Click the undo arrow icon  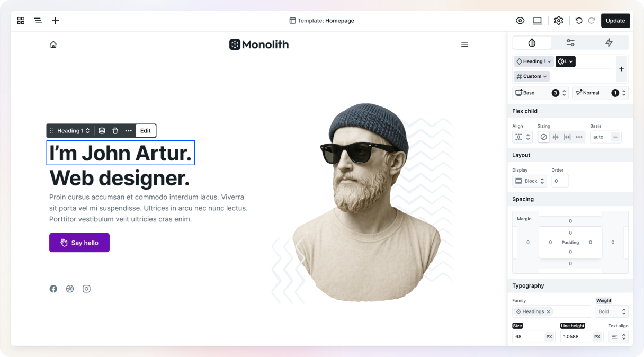click(579, 21)
